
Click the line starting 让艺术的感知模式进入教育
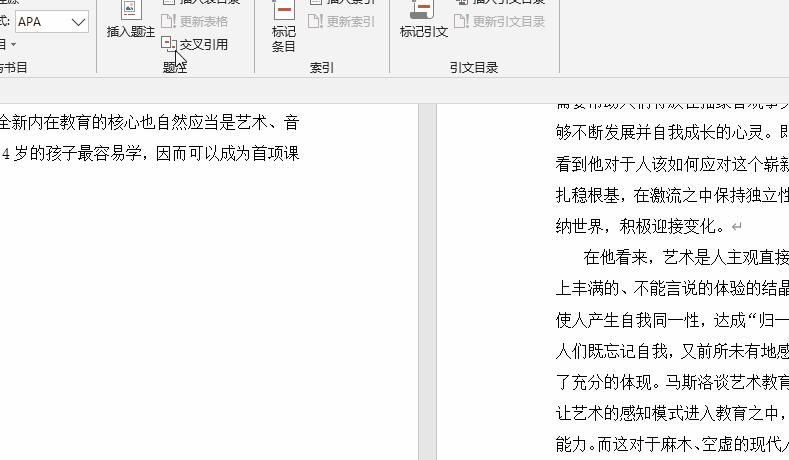[x=672, y=413]
